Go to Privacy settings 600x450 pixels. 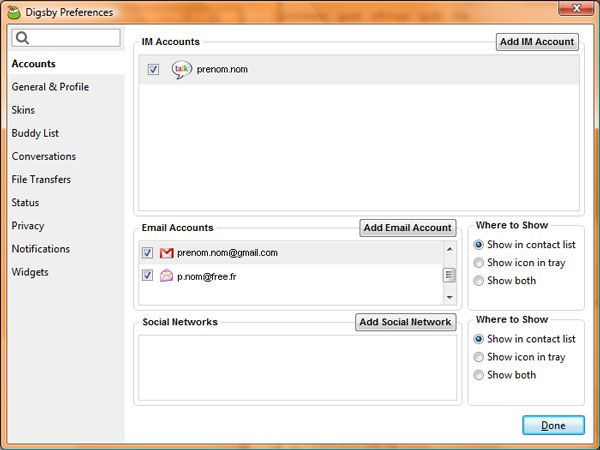pyautogui.click(x=28, y=226)
